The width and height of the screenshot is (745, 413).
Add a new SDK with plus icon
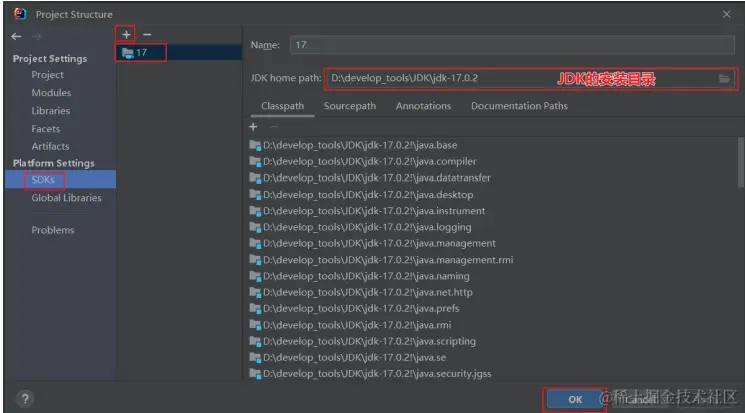coord(126,35)
